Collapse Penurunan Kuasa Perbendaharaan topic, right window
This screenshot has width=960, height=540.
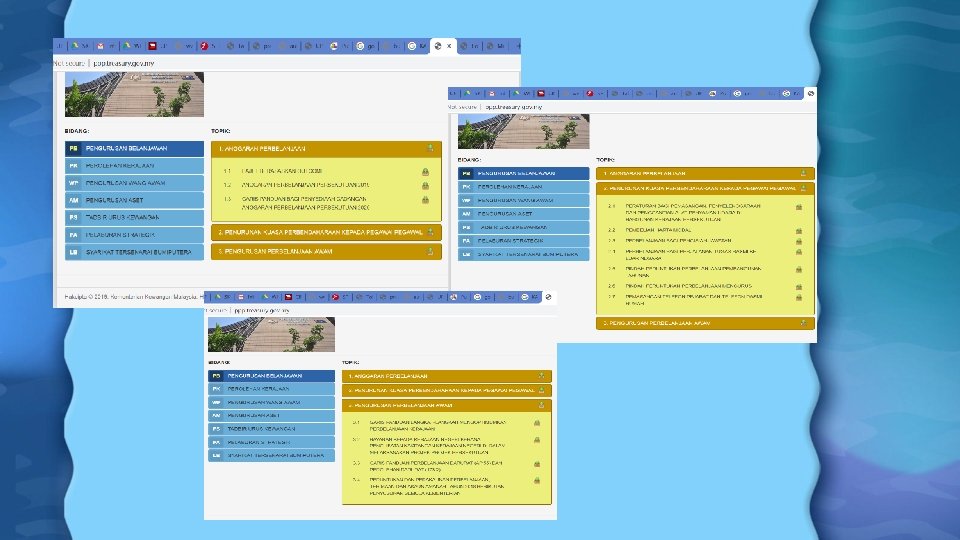[705, 188]
